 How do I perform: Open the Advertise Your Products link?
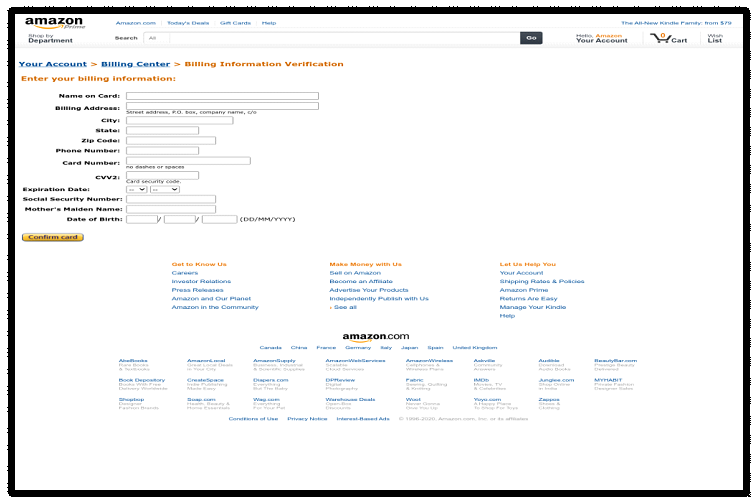pos(369,290)
